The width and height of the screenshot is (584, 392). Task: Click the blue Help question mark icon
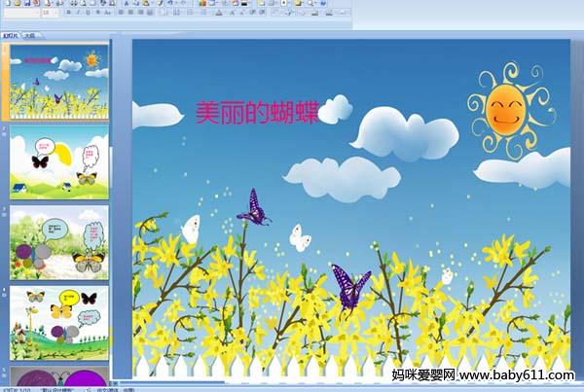[322, 3]
